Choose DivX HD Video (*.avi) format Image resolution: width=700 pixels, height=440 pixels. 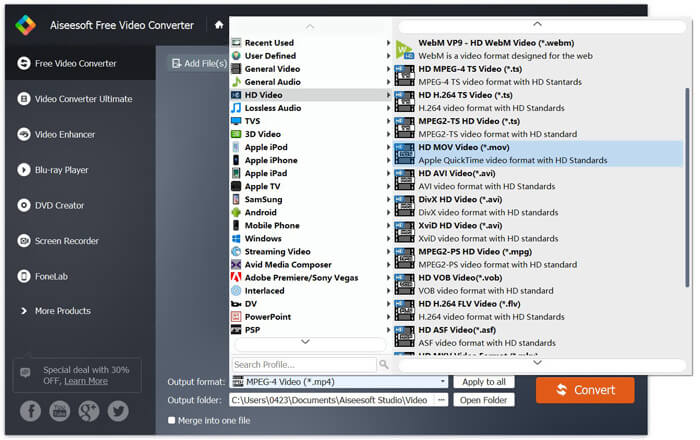(x=538, y=206)
